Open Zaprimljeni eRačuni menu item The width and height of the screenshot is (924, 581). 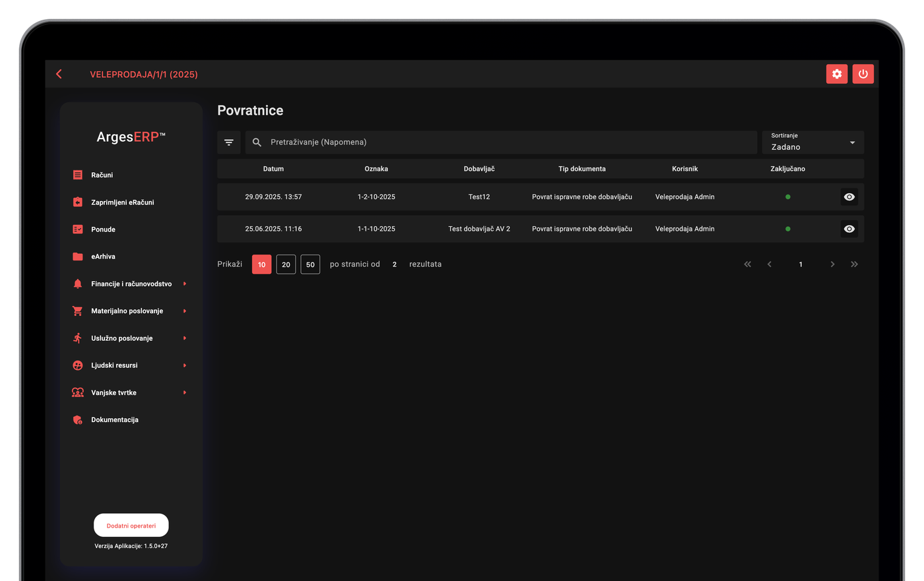click(x=123, y=202)
